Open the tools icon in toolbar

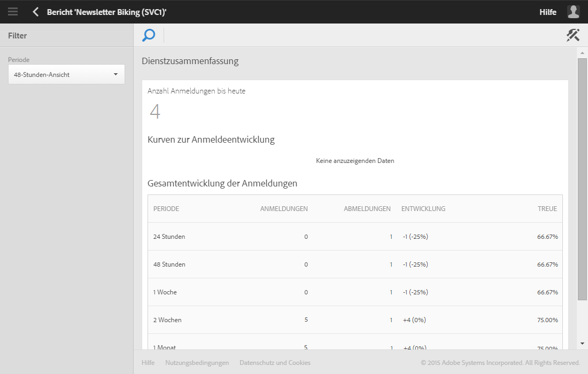[573, 35]
